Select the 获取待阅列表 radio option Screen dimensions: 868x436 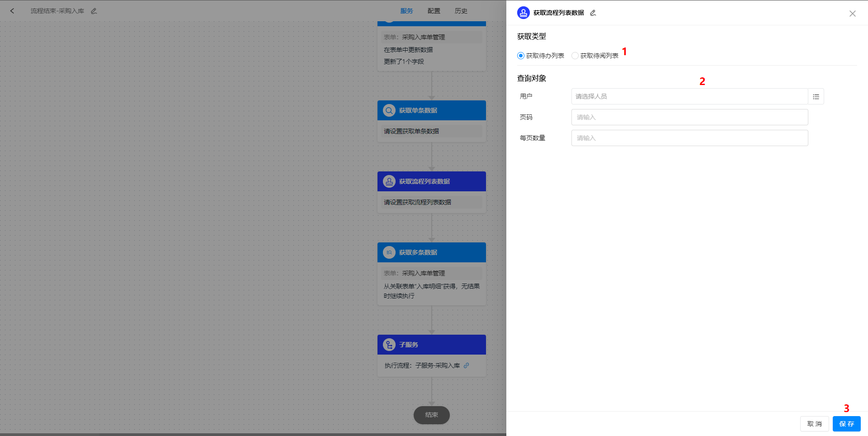click(575, 56)
